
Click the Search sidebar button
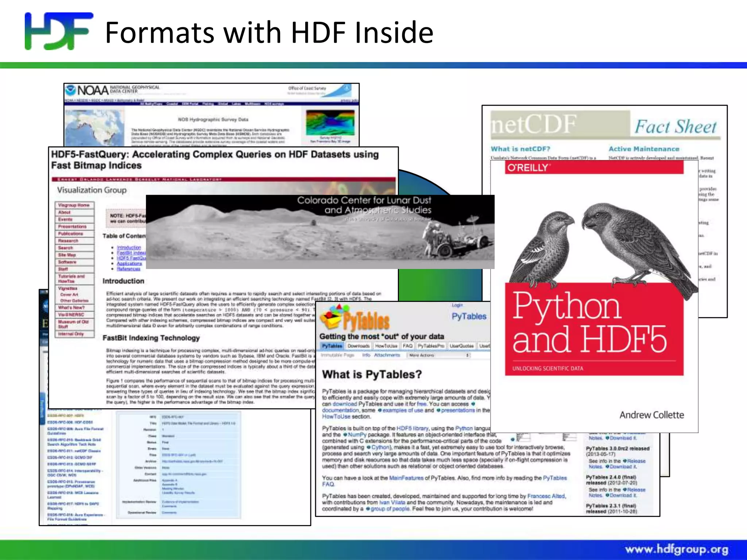pyautogui.click(x=74, y=248)
